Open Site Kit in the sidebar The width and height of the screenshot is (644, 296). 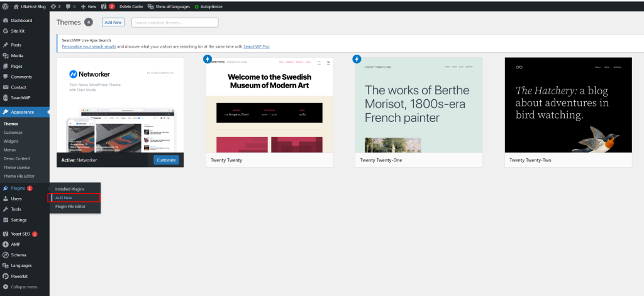pyautogui.click(x=18, y=30)
